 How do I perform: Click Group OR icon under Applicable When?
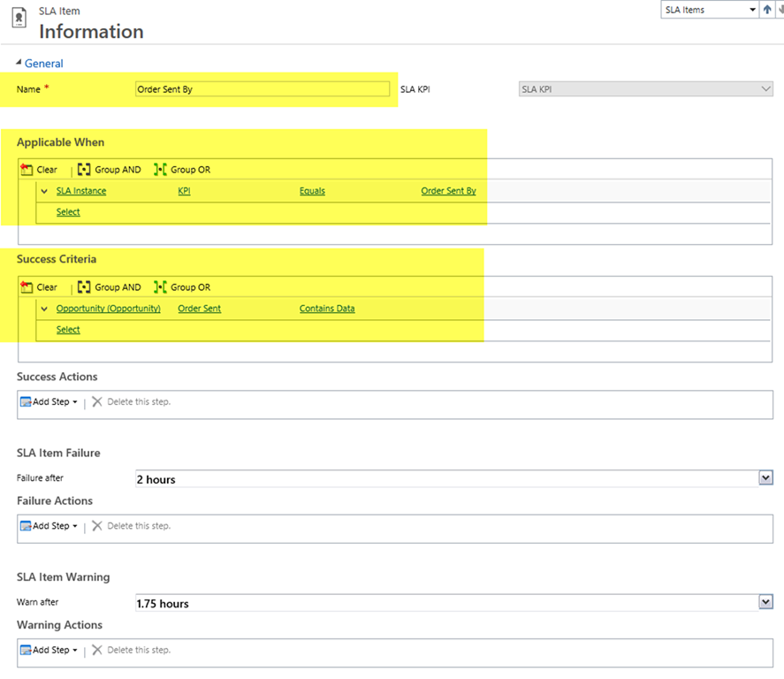coord(160,170)
